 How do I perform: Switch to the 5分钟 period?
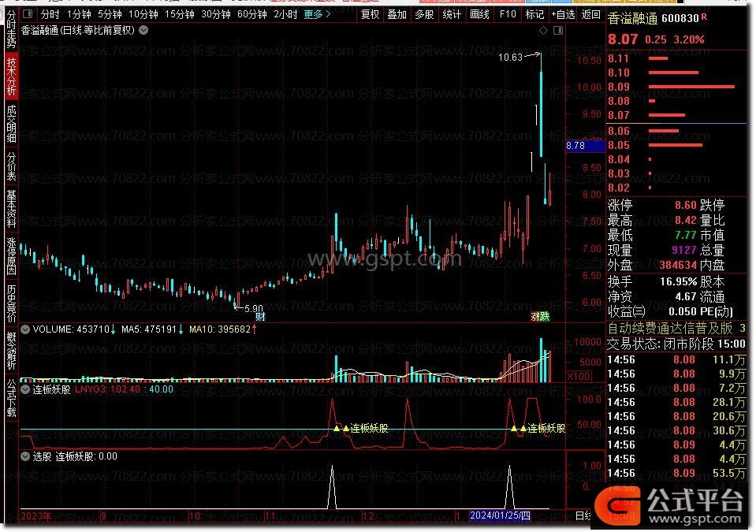(110, 14)
